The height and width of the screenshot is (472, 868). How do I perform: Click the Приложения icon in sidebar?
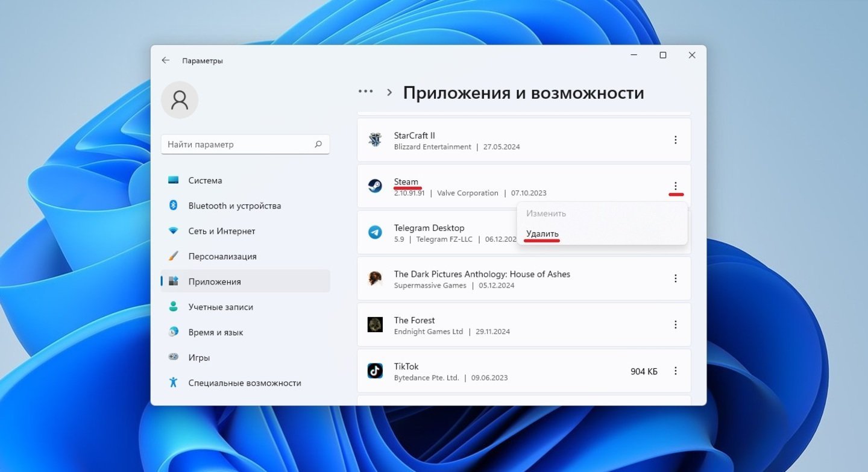174,282
